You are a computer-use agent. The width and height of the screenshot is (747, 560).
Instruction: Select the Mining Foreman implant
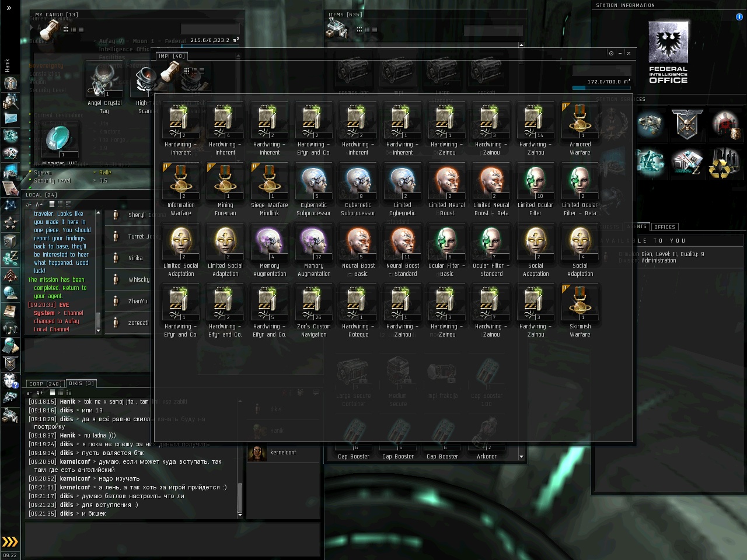(225, 191)
